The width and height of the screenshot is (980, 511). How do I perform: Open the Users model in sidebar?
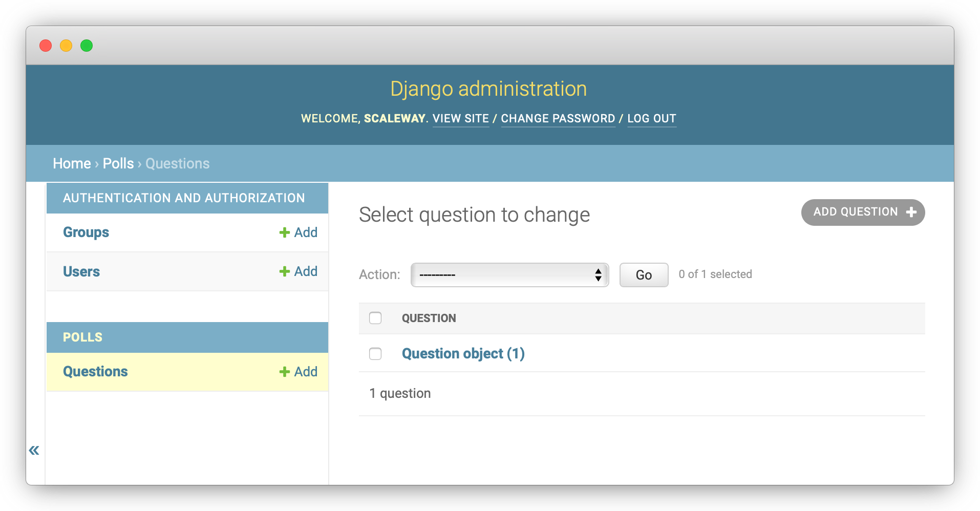point(81,271)
